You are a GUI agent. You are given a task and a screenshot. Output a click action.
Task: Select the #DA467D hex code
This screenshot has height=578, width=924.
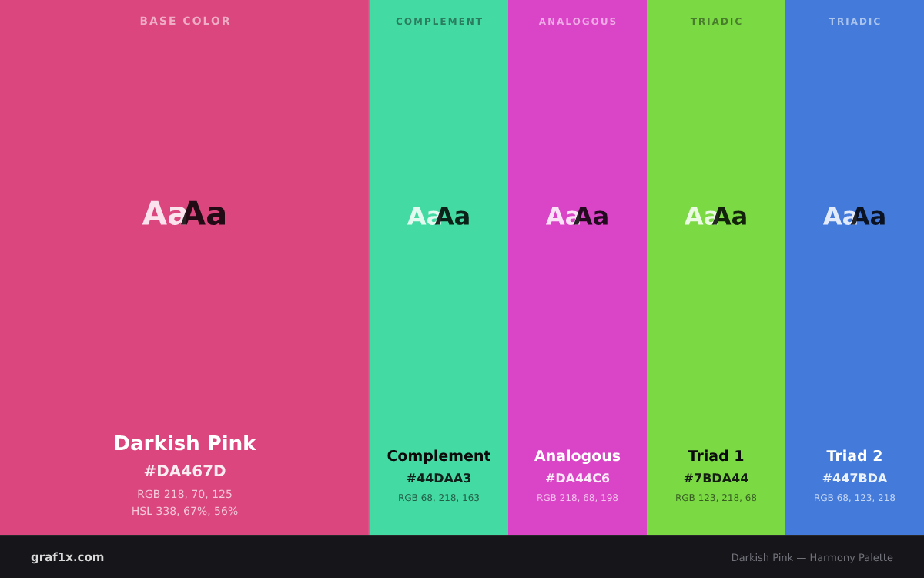pyautogui.click(x=185, y=471)
